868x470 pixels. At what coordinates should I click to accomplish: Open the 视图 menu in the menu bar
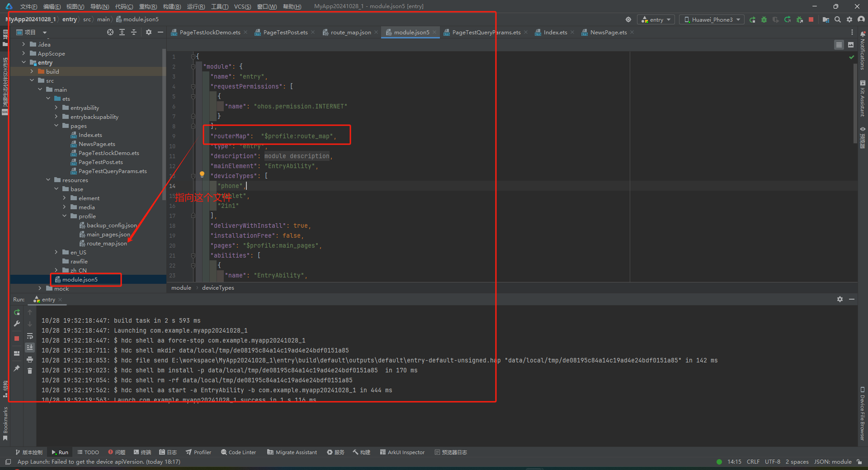[75, 6]
